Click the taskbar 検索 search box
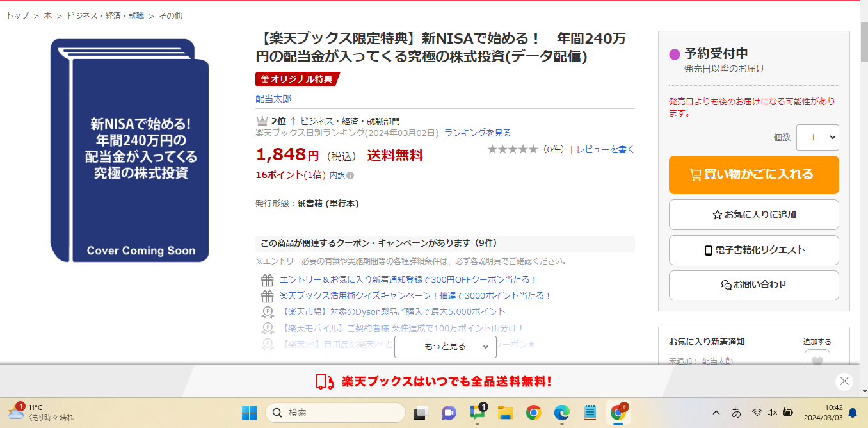The height and width of the screenshot is (428, 868). pyautogui.click(x=335, y=413)
